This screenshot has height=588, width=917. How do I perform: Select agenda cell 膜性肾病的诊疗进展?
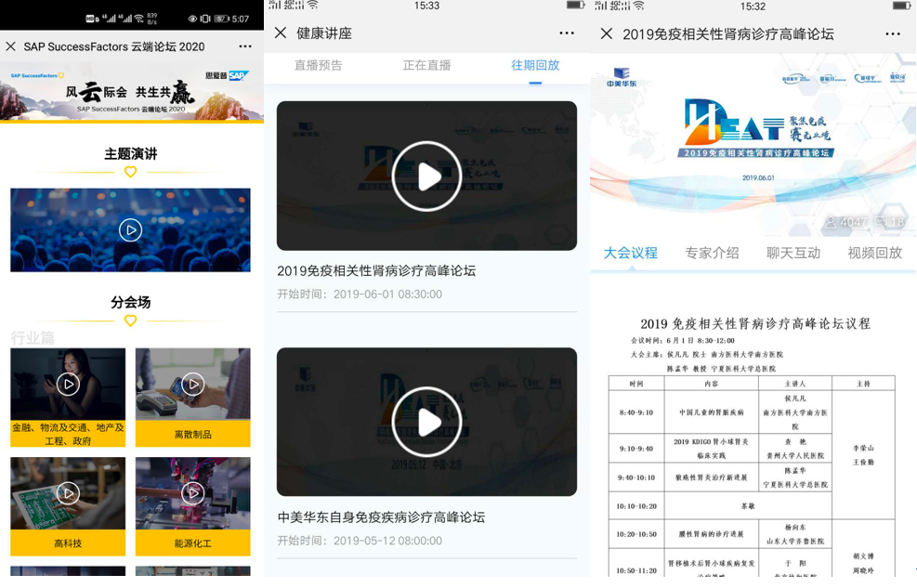pyautogui.click(x=711, y=534)
